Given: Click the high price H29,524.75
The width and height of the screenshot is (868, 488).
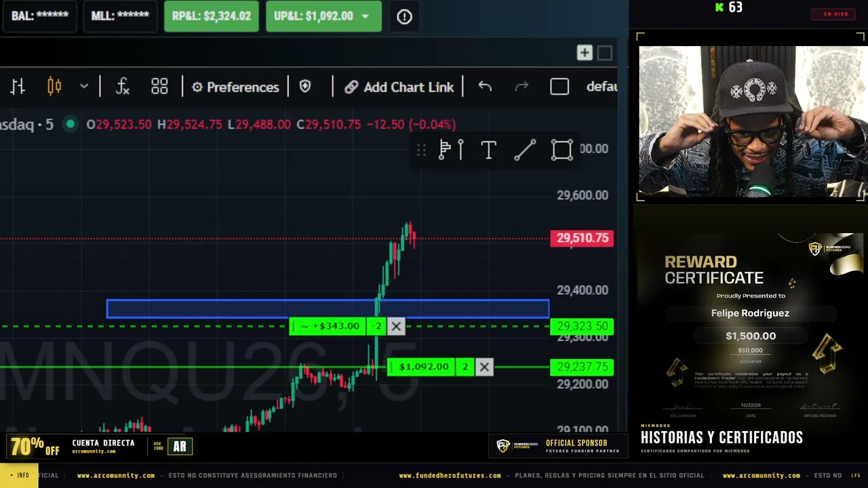Looking at the screenshot, I should pyautogui.click(x=189, y=125).
